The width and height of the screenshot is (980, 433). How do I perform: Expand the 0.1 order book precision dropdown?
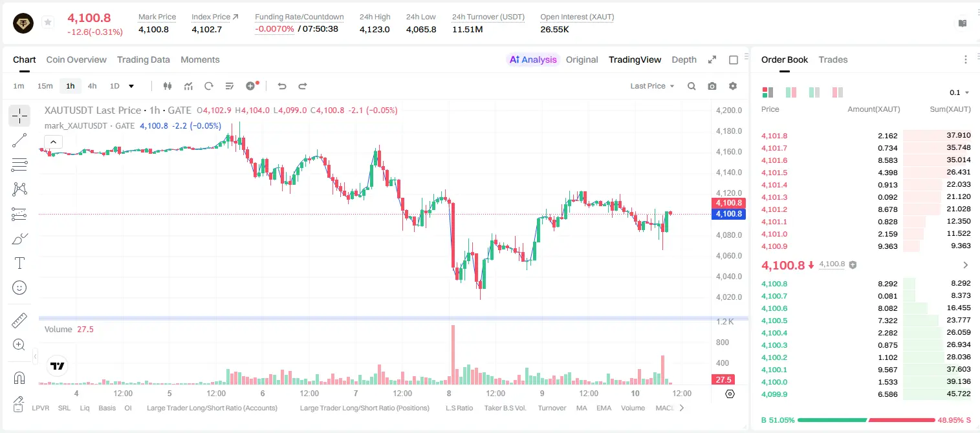(x=959, y=92)
